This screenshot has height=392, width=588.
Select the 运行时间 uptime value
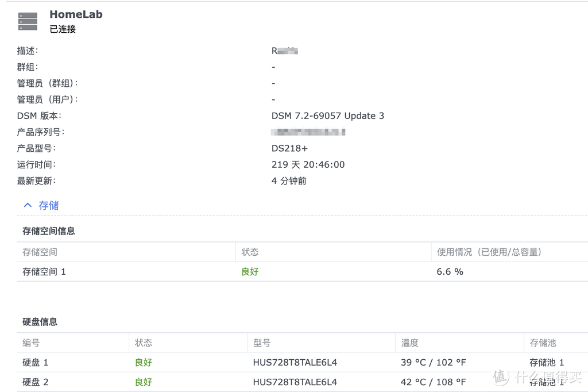tap(308, 164)
